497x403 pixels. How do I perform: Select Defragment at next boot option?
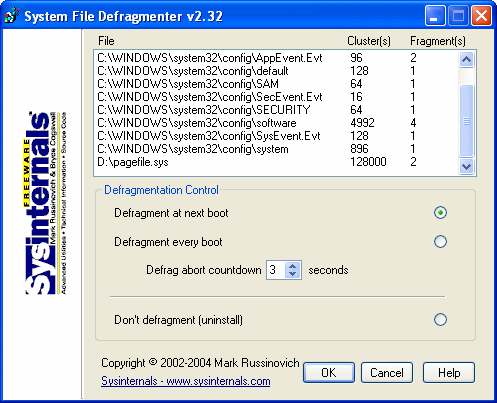coord(440,213)
